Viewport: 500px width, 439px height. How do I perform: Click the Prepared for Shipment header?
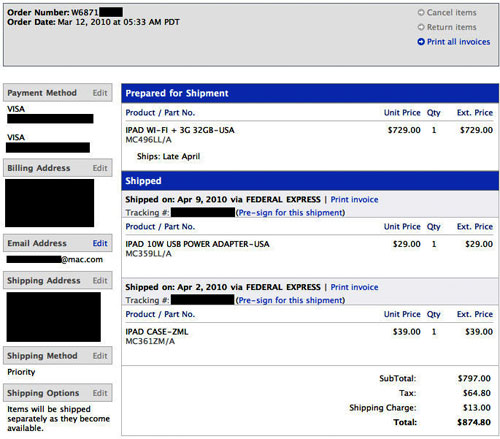coord(310,93)
